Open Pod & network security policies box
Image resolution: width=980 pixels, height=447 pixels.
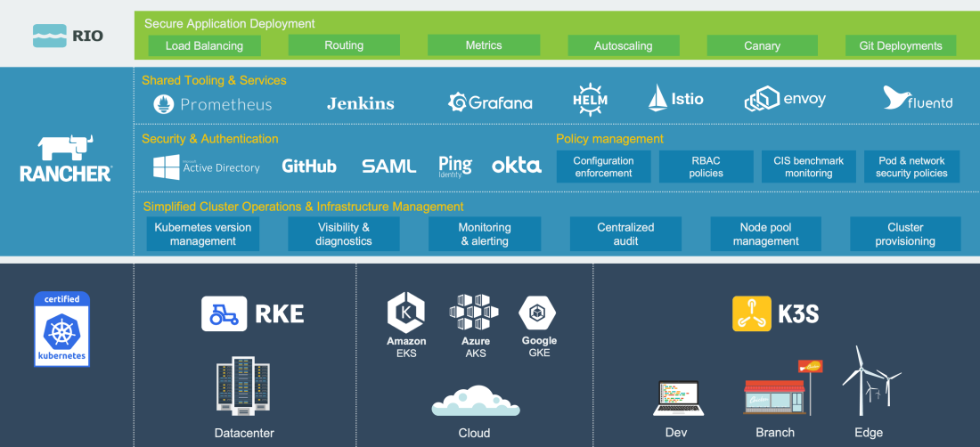click(911, 167)
